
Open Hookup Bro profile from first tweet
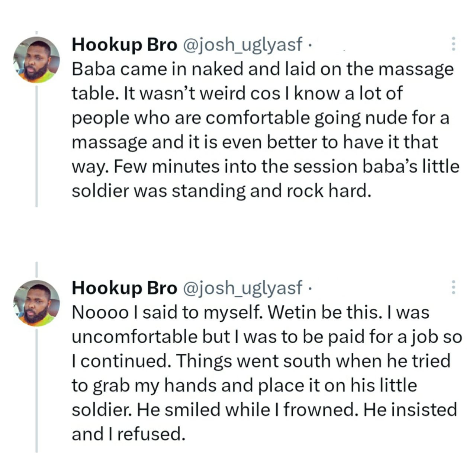(124, 45)
